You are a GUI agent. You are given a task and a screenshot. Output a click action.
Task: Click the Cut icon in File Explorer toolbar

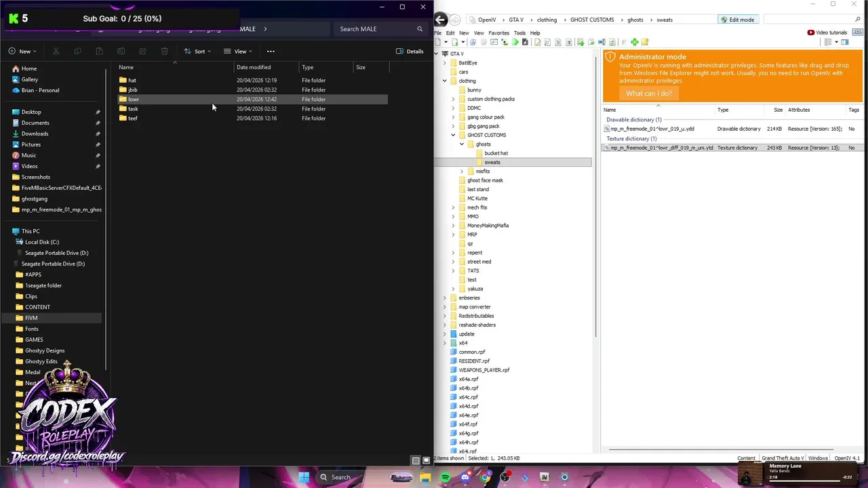click(x=56, y=52)
